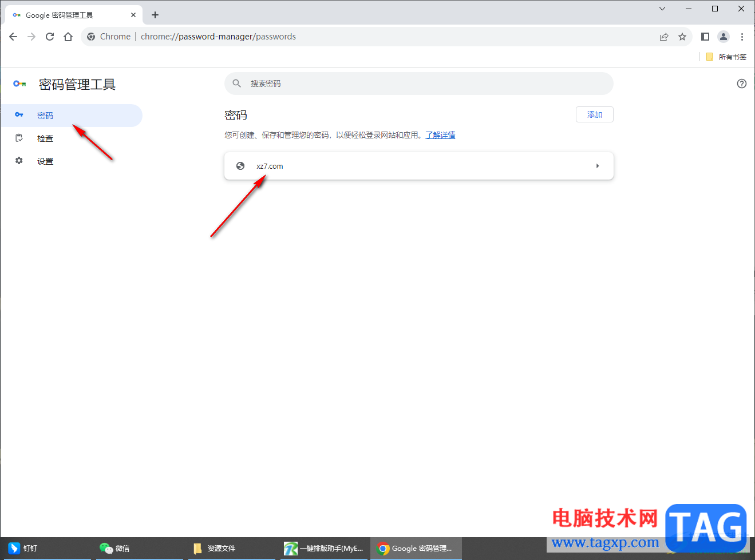
Task: Open the browser home page
Action: [x=68, y=37]
